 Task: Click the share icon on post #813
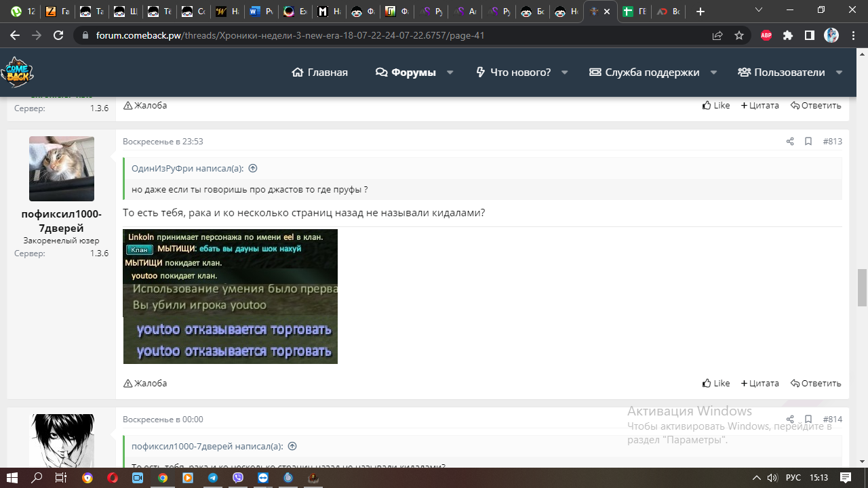pos(790,142)
